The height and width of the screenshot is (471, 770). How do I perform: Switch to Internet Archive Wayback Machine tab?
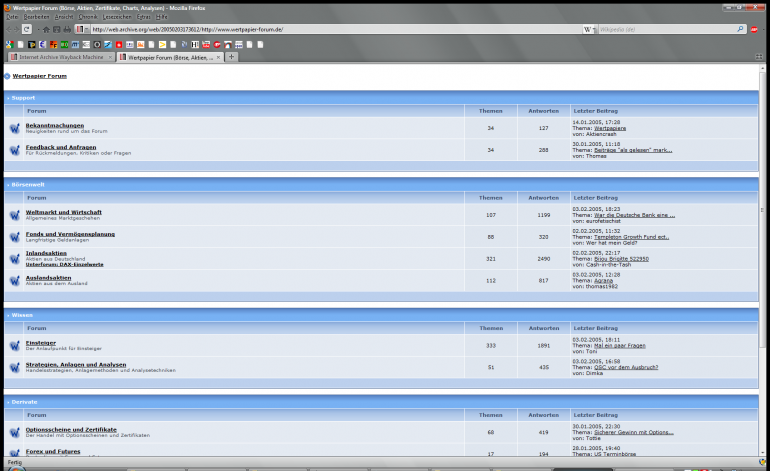(61, 57)
